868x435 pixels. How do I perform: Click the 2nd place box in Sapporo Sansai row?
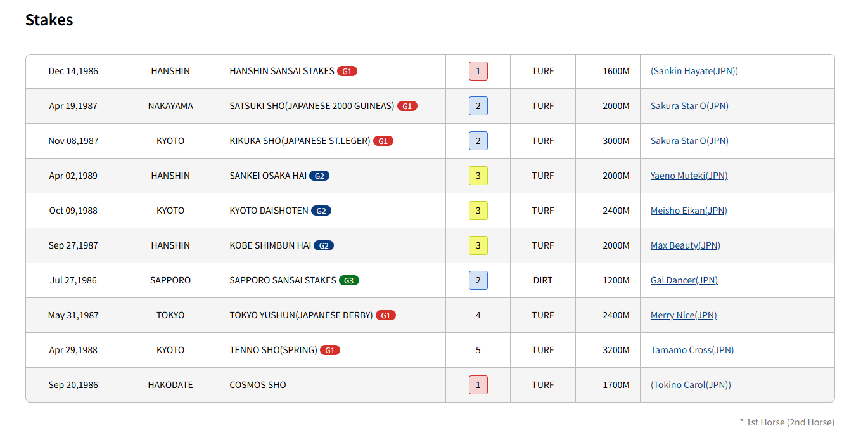coord(478,280)
